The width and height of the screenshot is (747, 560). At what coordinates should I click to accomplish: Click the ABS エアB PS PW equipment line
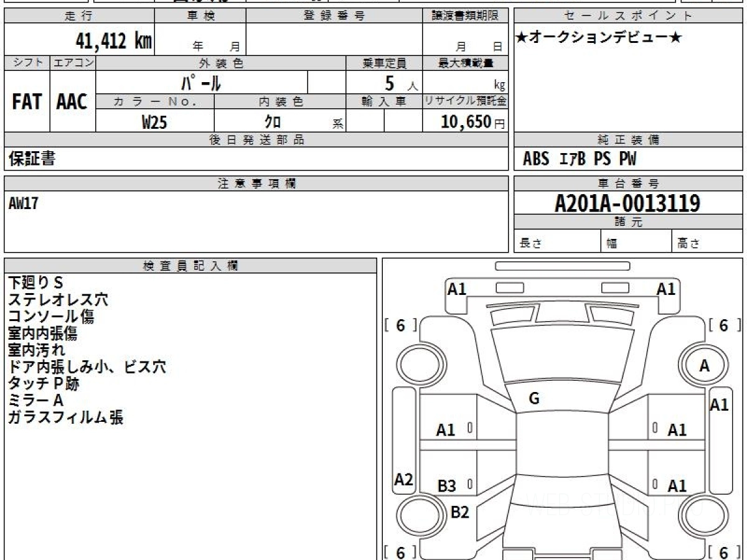(580, 159)
